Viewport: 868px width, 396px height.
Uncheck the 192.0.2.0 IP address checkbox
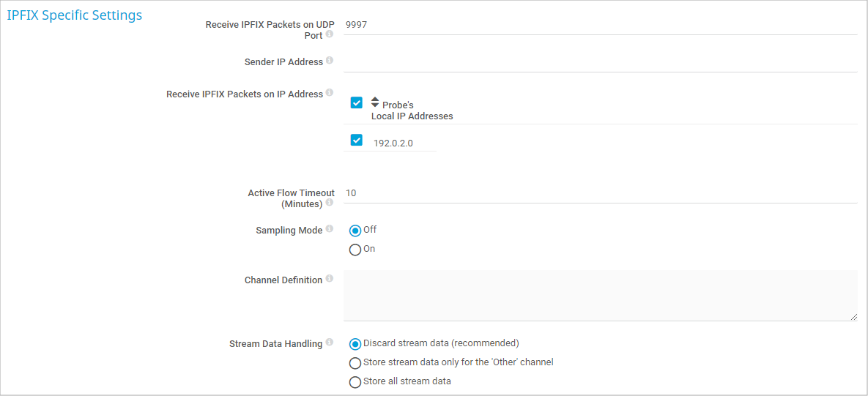pos(357,140)
